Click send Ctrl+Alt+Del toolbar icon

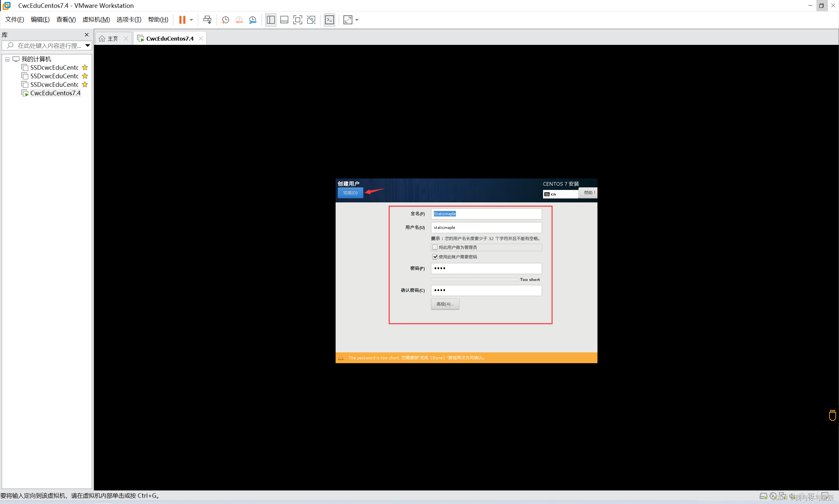tap(207, 20)
